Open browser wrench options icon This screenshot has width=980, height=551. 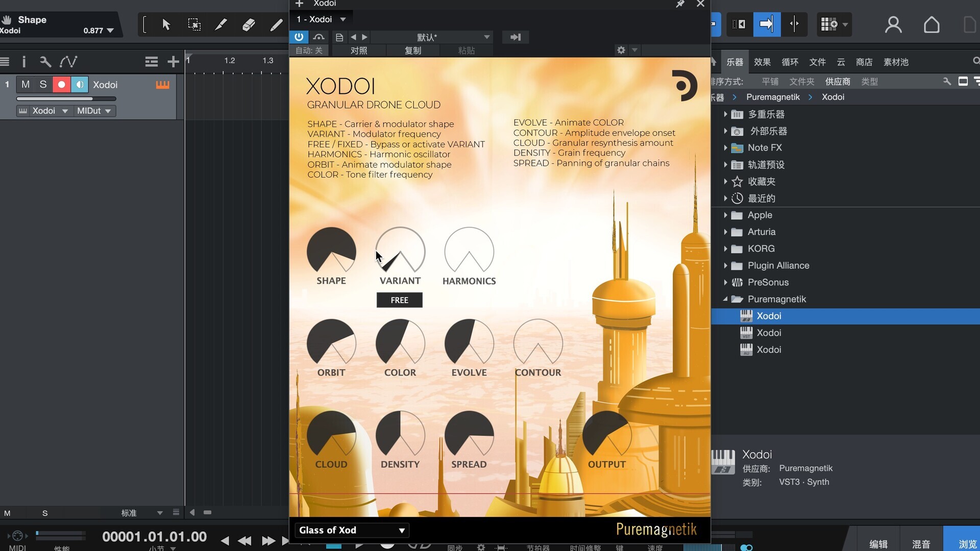[x=947, y=81]
